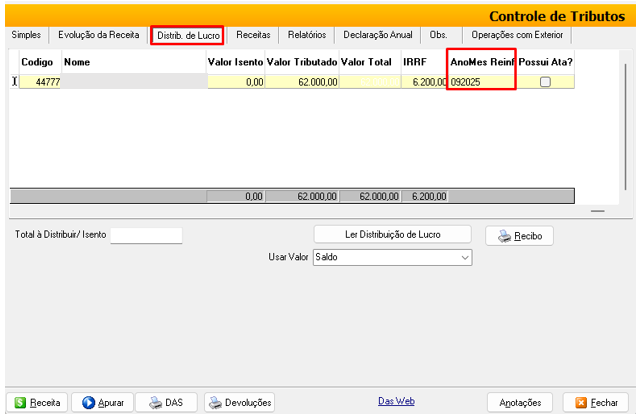Click the Recibo printer icon
Image resolution: width=643 pixels, height=419 pixels.
point(504,237)
